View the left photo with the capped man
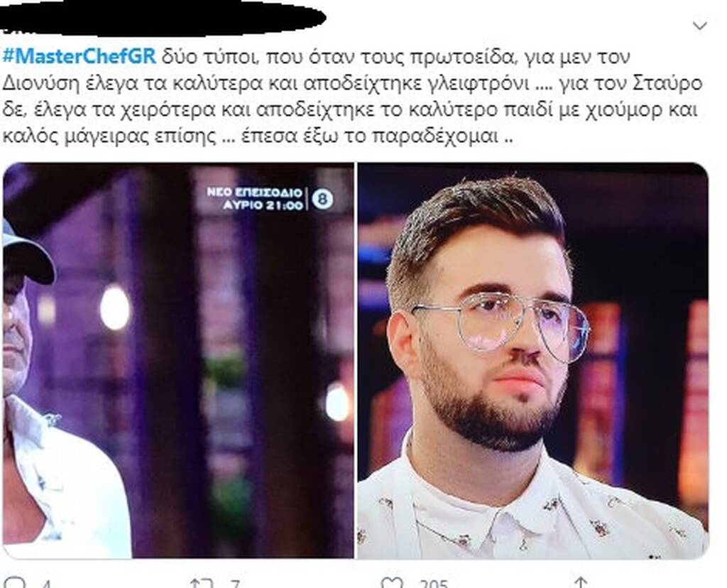The image size is (727, 588). click(178, 360)
